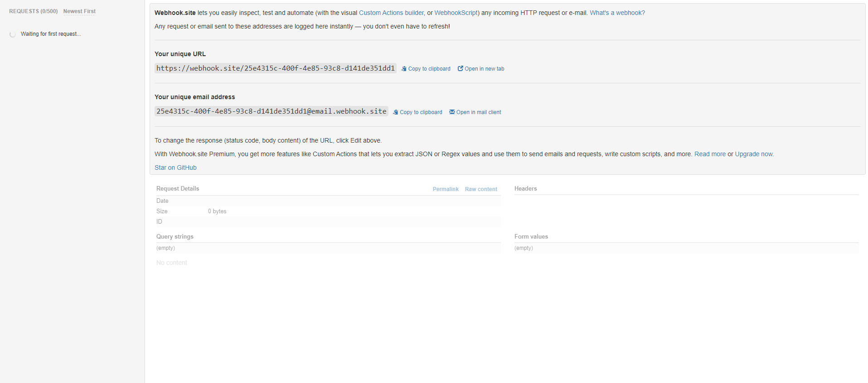Click Your unique email address heading
This screenshot has width=868, height=383.
(195, 97)
